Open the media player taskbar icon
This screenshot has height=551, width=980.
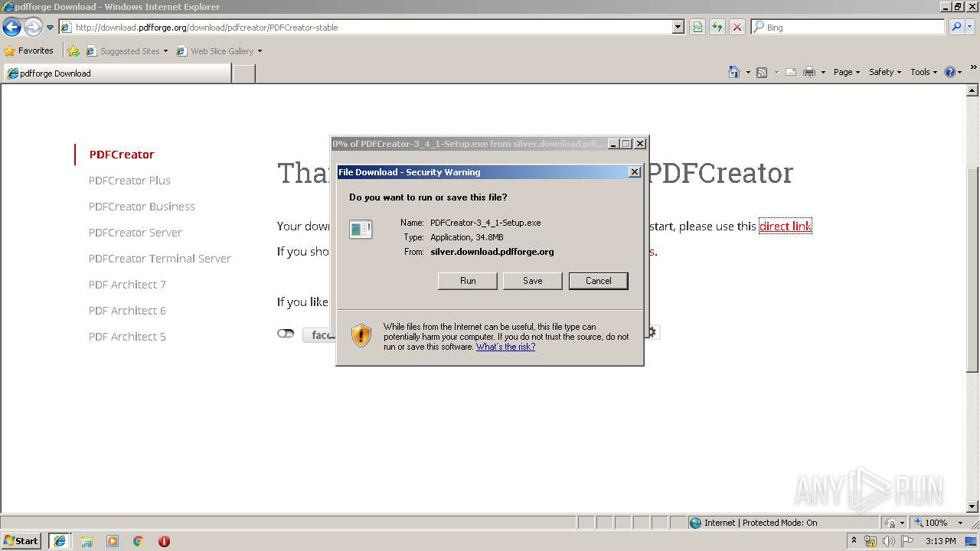[x=113, y=541]
